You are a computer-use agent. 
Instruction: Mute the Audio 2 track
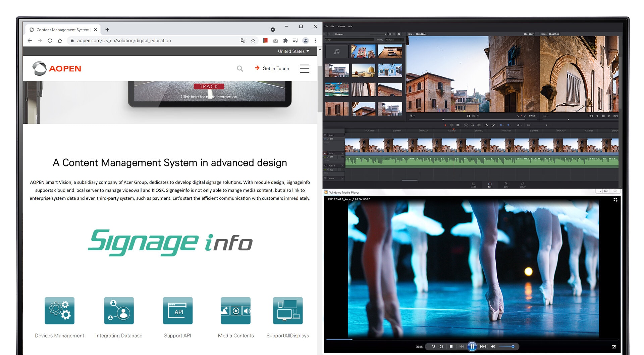325,170
